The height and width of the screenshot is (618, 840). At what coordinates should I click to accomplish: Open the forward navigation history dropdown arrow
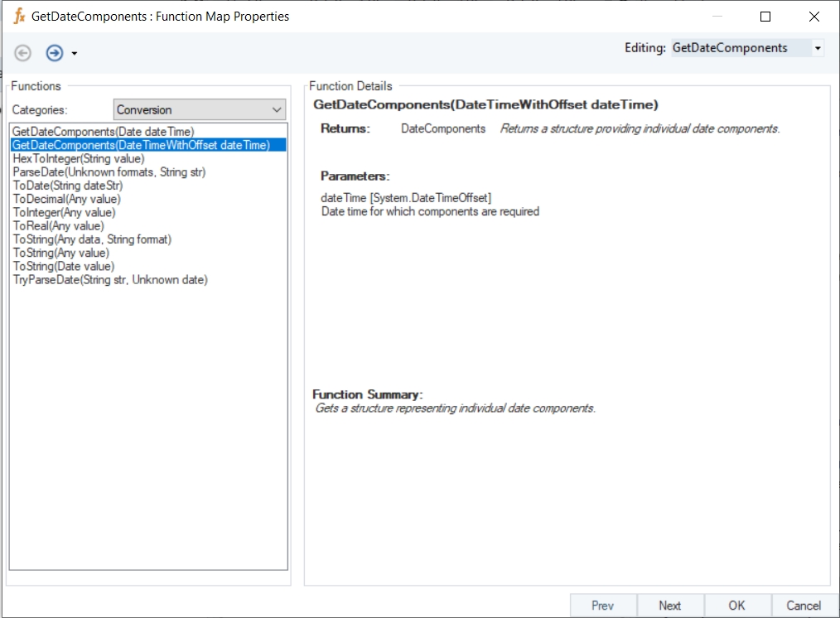(x=75, y=54)
